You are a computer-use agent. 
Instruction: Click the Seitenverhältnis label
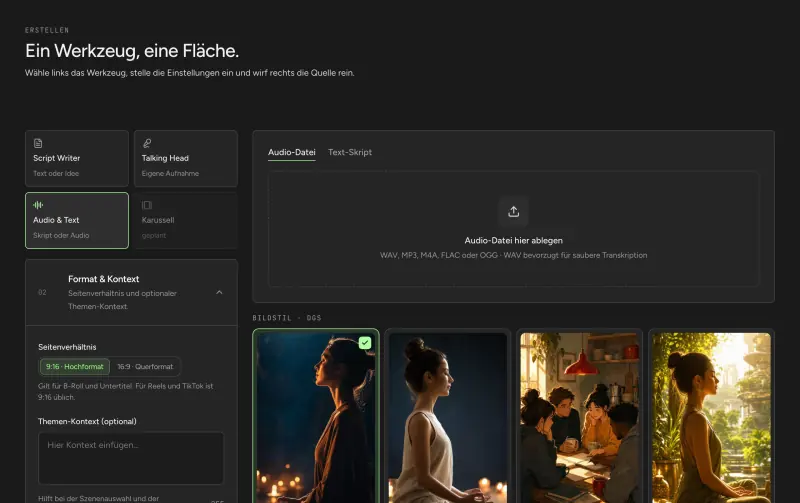(x=67, y=347)
